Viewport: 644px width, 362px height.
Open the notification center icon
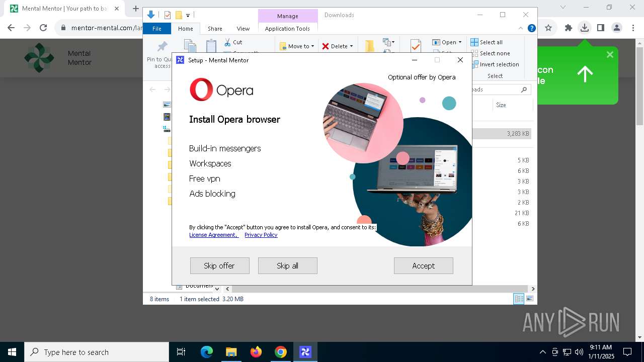click(627, 352)
